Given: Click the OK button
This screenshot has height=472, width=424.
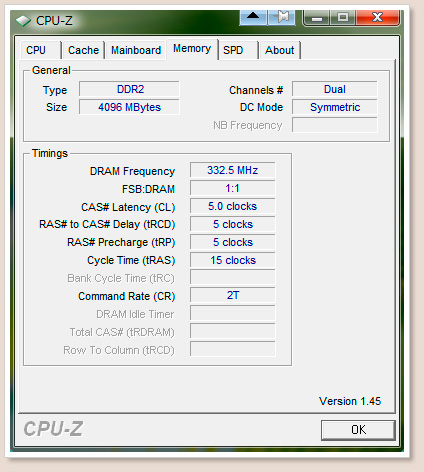Looking at the screenshot, I should [358, 430].
